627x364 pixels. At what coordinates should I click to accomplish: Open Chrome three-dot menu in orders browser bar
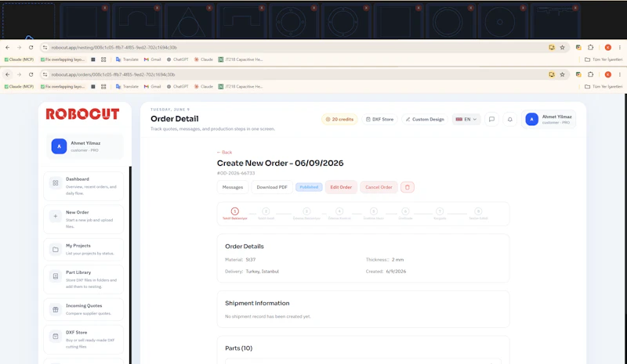(x=620, y=74)
